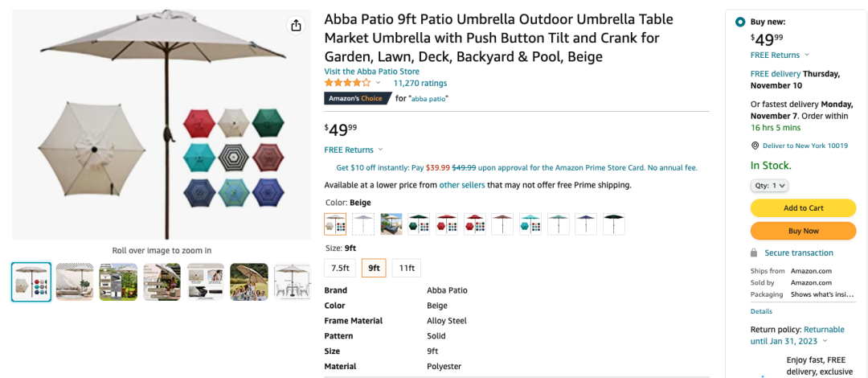Image resolution: width=868 pixels, height=378 pixels.
Task: Expand the return policy details chevron
Action: pyautogui.click(x=825, y=341)
